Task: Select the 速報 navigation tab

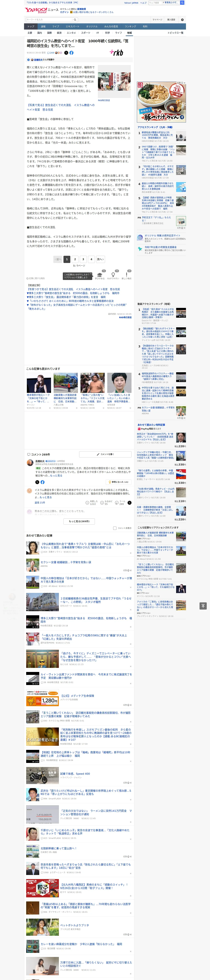Action: pyautogui.click(x=43, y=27)
